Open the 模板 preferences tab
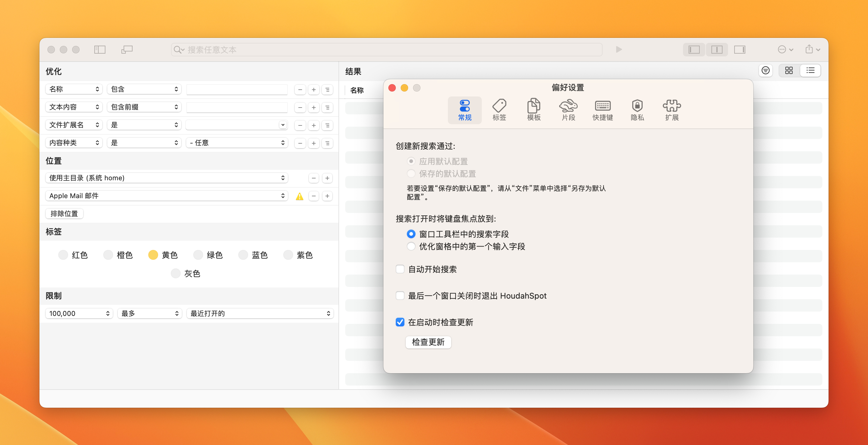The width and height of the screenshot is (868, 445). (534, 110)
